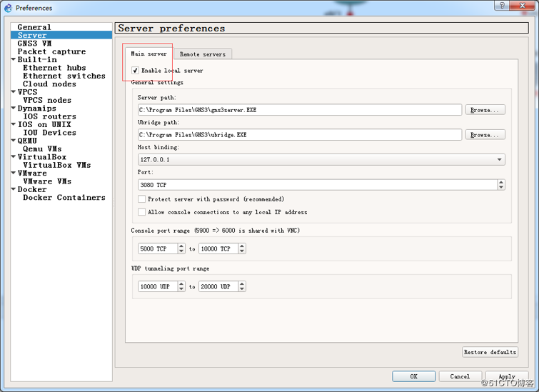Select VPCS nodes entry
The width and height of the screenshot is (539, 392).
(x=47, y=100)
